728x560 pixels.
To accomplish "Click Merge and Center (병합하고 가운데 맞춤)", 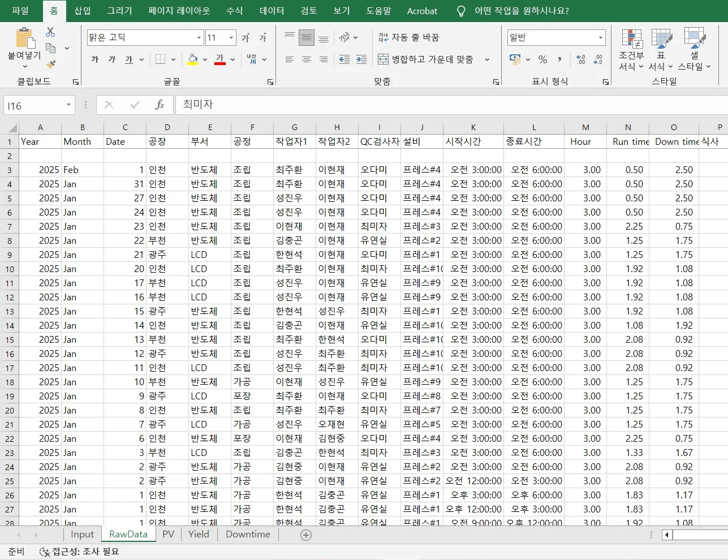I will (425, 59).
